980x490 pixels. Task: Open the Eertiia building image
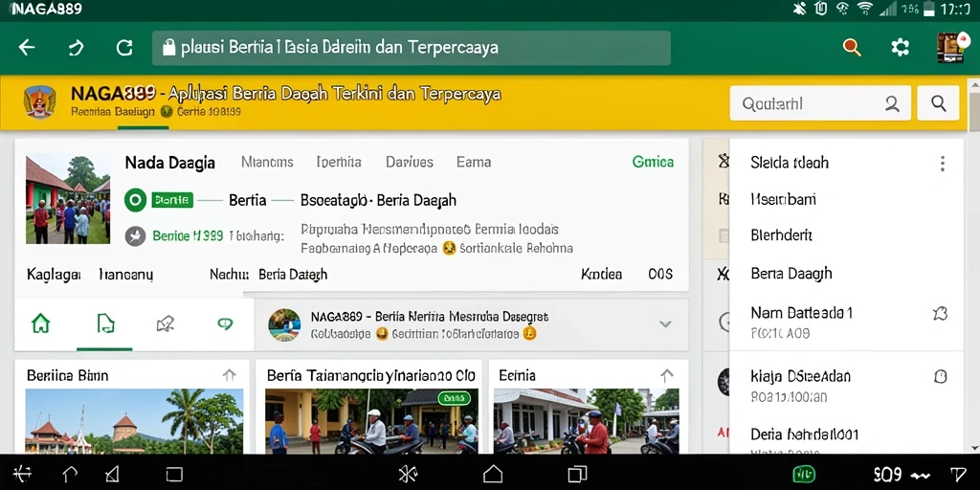coord(587,421)
